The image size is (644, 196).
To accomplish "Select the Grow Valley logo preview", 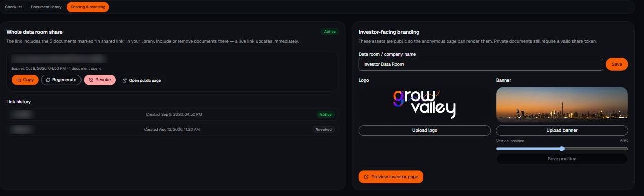I will (424, 105).
